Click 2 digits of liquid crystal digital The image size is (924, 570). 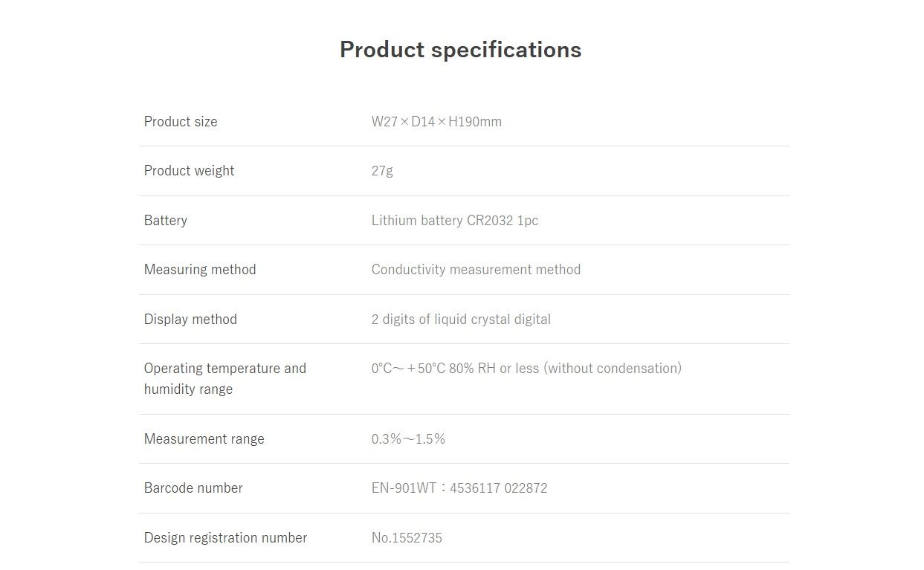pos(461,320)
